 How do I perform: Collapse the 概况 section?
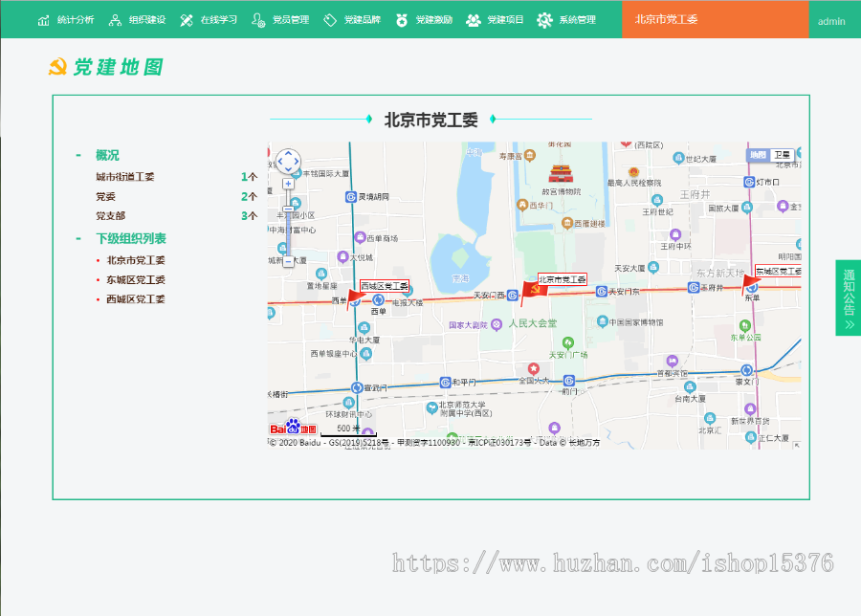click(78, 155)
